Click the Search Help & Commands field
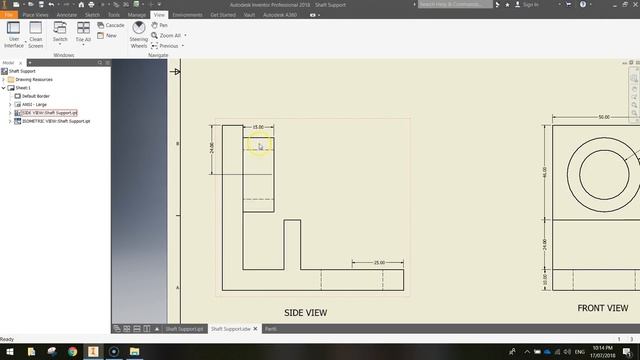Image resolution: width=640 pixels, height=360 pixels. (455, 4)
